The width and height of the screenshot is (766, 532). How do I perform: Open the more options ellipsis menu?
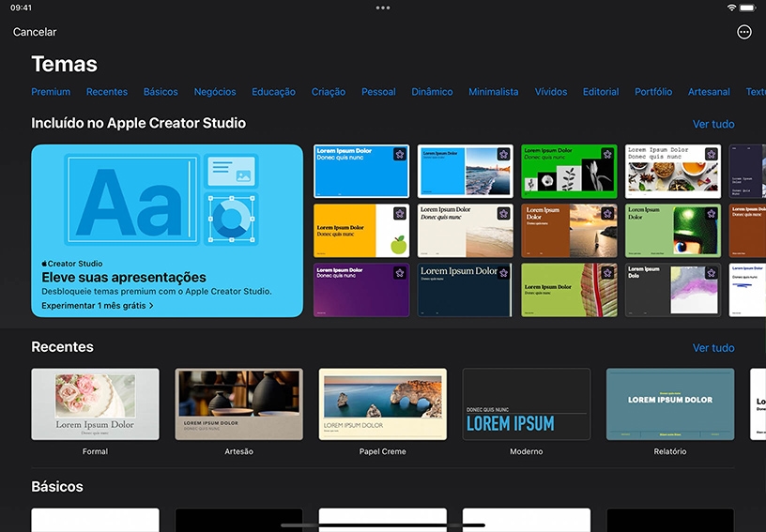[x=743, y=32]
